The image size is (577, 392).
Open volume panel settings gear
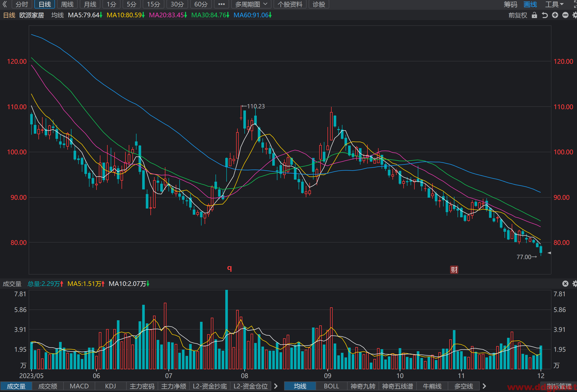[575, 284]
